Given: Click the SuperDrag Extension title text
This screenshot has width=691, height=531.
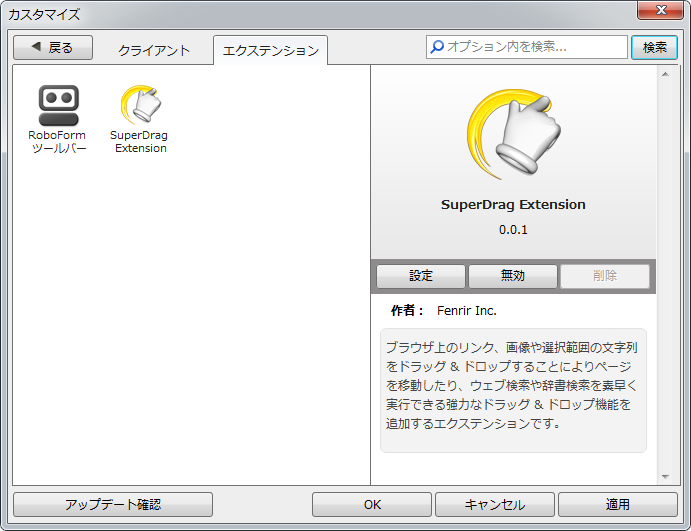Looking at the screenshot, I should (x=513, y=204).
